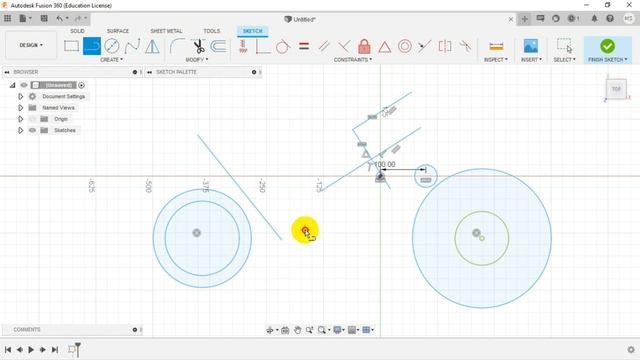Expand the Named Views node

click(x=20, y=108)
